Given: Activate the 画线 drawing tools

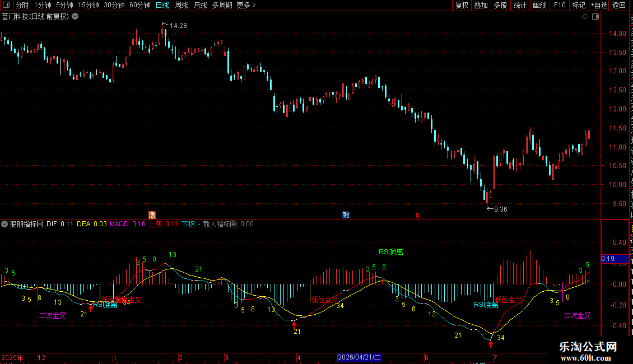Looking at the screenshot, I should coord(540,5).
